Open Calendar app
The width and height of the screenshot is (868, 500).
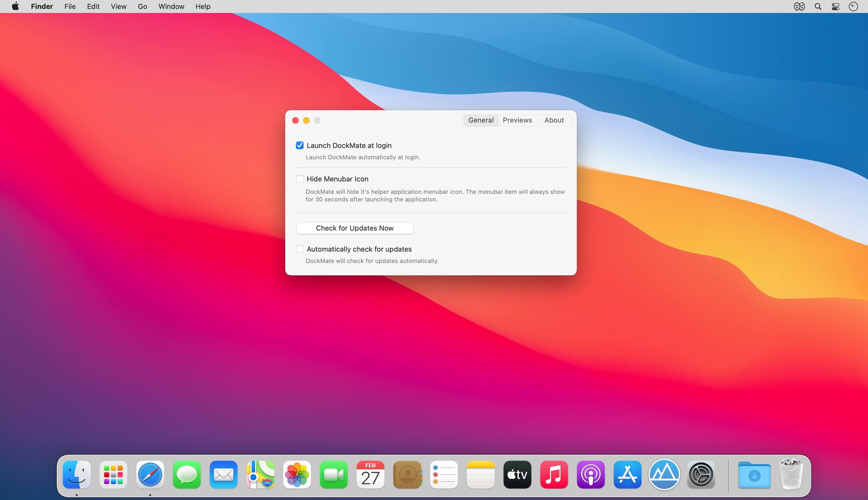370,474
